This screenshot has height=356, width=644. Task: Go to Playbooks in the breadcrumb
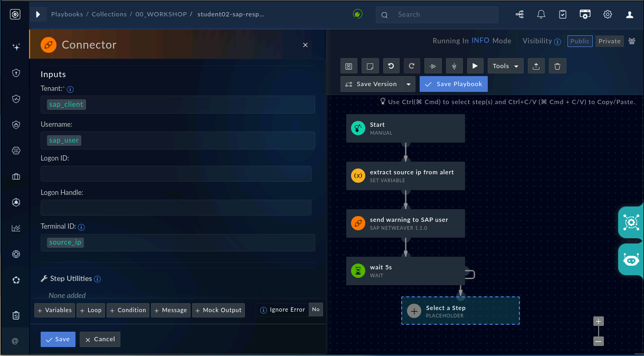point(67,14)
